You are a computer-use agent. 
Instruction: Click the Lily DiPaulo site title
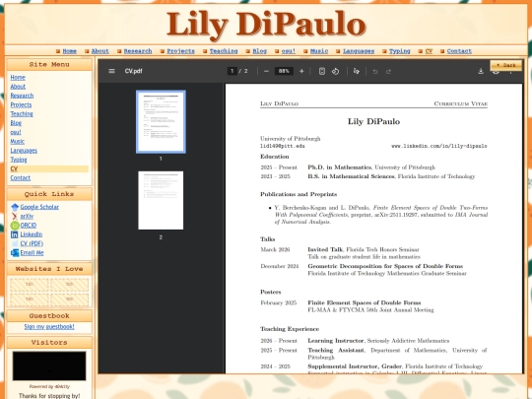[x=266, y=24]
